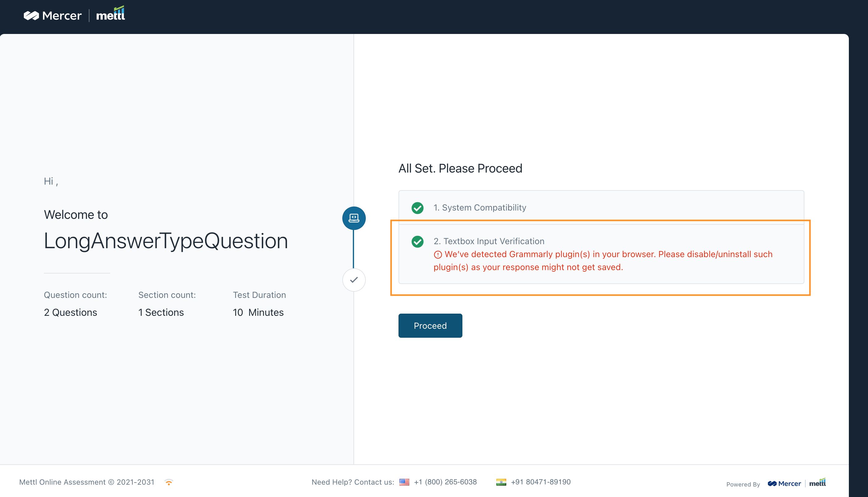Viewport: 868px width, 497px height.
Task: Click the Proceed button
Action: click(x=430, y=326)
